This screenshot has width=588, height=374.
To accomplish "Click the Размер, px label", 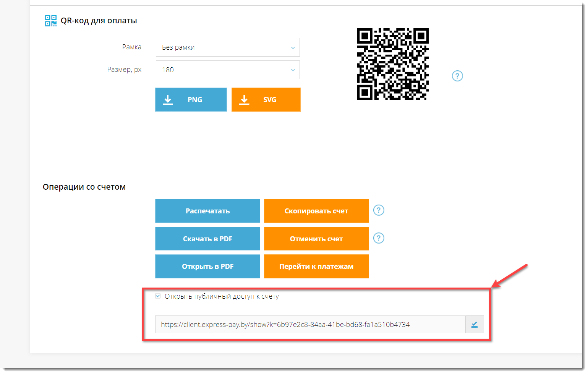I will (x=125, y=70).
